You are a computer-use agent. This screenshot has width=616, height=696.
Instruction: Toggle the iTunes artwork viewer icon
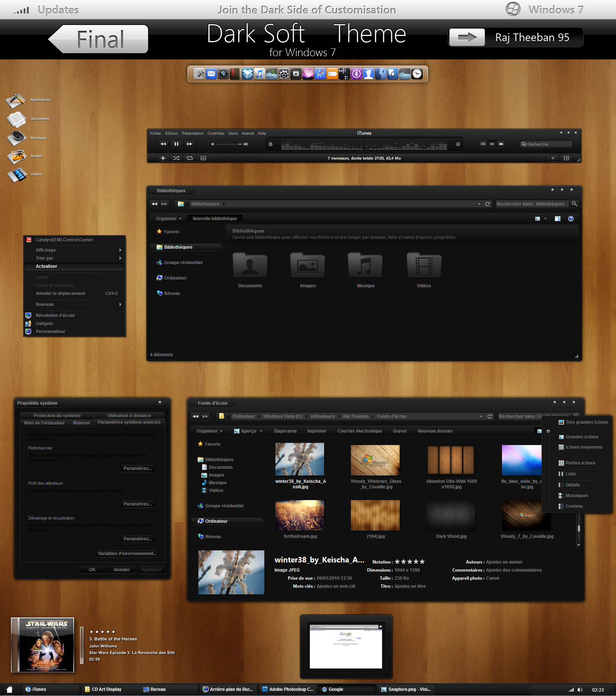(203, 158)
